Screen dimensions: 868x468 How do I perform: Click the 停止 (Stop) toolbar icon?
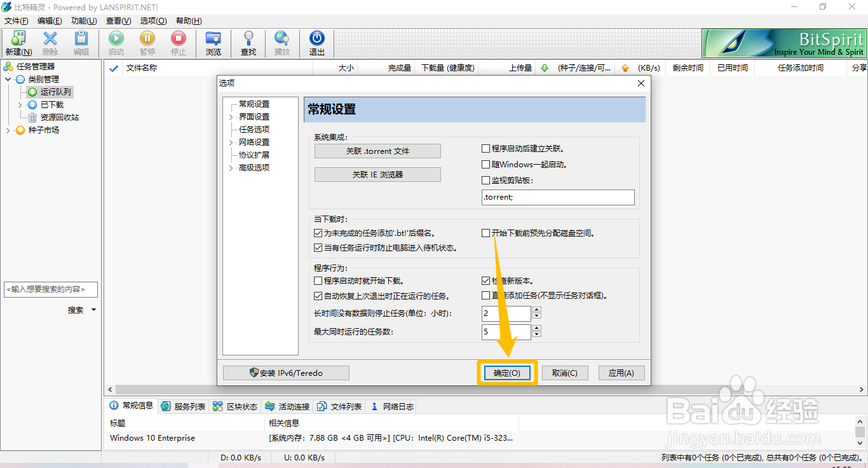(178, 43)
